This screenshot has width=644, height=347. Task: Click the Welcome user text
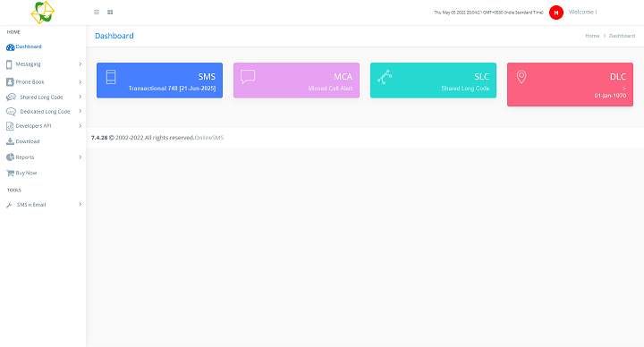(x=582, y=12)
